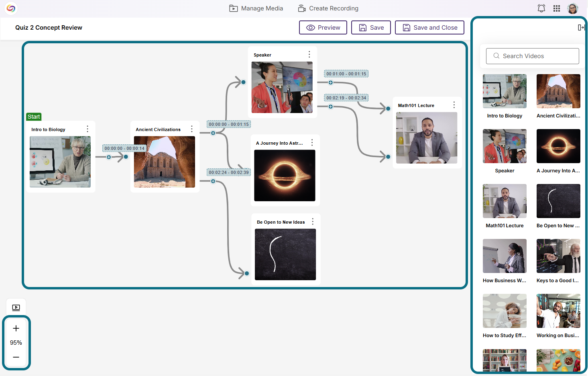This screenshot has width=588, height=376.
Task: Click Save and Close
Action: [x=429, y=28]
